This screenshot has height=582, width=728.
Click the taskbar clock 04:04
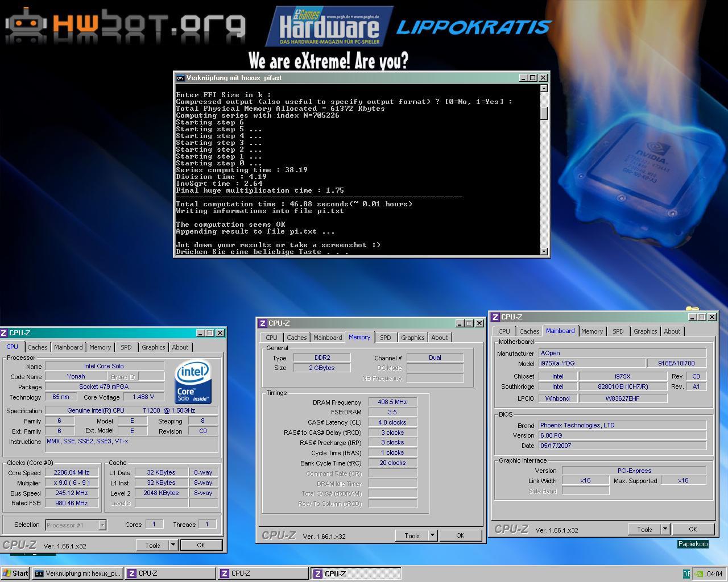714,574
